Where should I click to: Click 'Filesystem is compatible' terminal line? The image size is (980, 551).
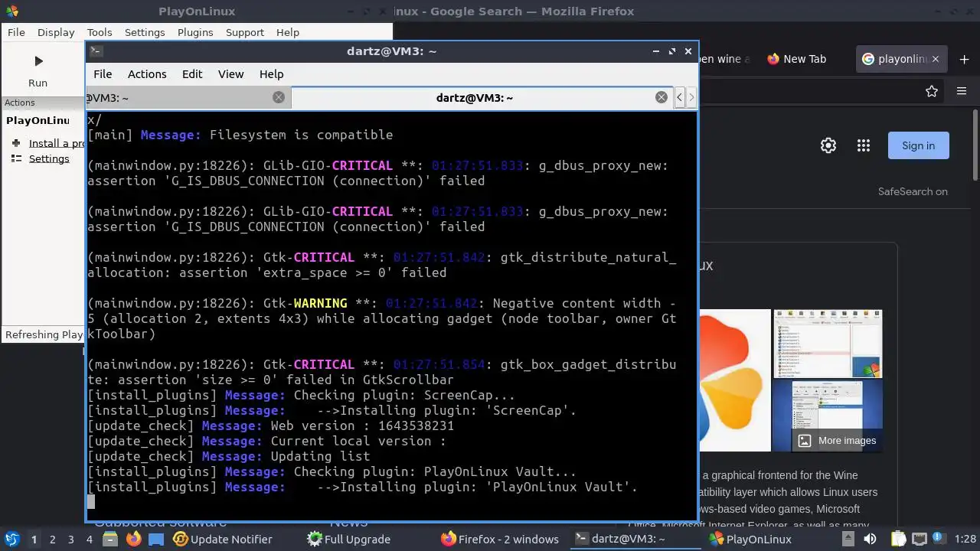pyautogui.click(x=301, y=135)
